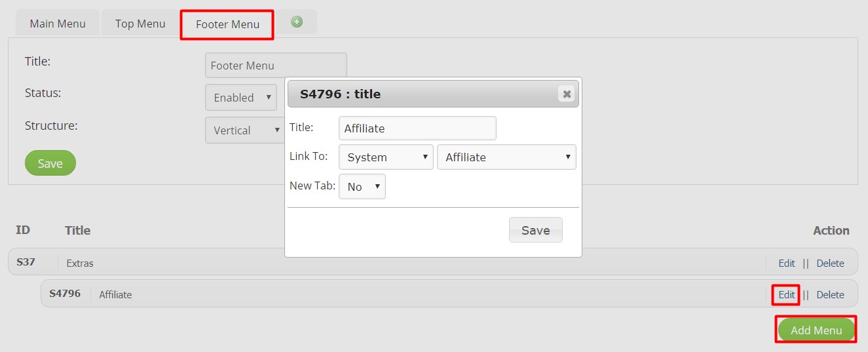The image size is (868, 352).
Task: Open the Top Menu tab
Action: pyautogui.click(x=140, y=24)
